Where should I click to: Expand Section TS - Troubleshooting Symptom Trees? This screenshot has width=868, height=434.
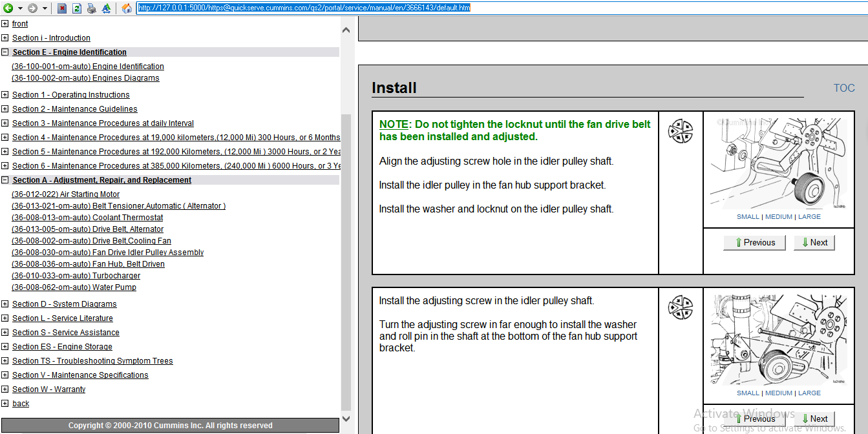[5, 361]
